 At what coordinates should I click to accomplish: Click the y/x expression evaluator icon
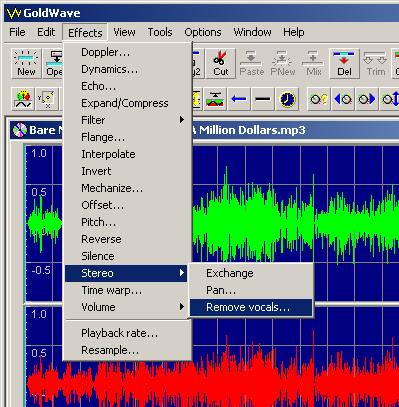tap(47, 99)
